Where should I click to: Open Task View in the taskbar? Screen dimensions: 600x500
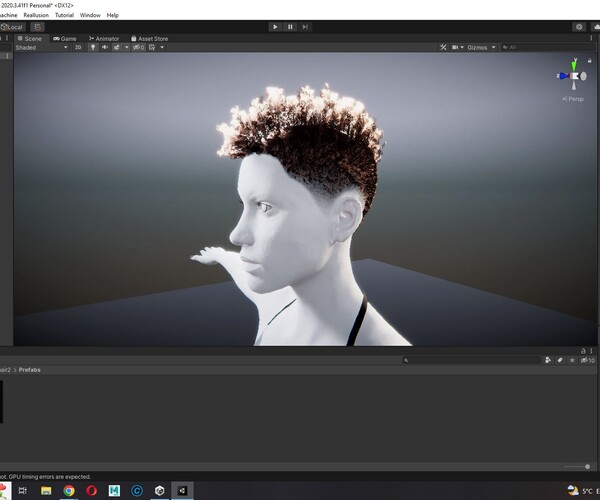click(x=23, y=490)
